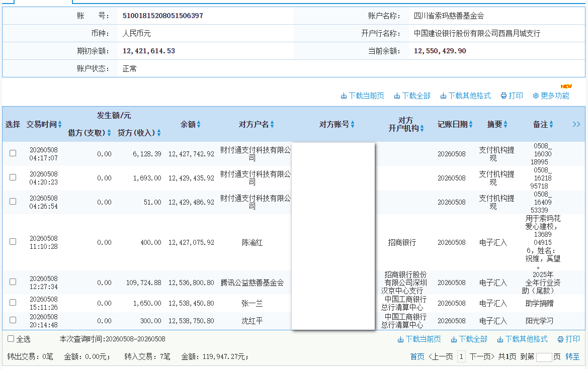Image resolution: width=588 pixels, height=369 pixels.
Task: Click the page number input field
Action: point(544,357)
